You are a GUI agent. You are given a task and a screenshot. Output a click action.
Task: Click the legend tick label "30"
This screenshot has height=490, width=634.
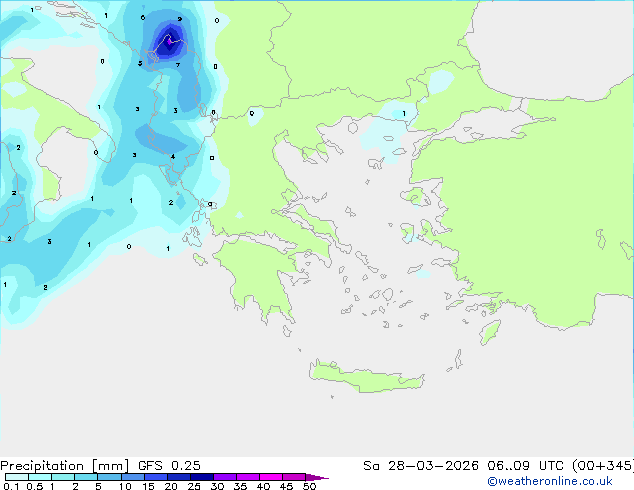[x=217, y=486]
